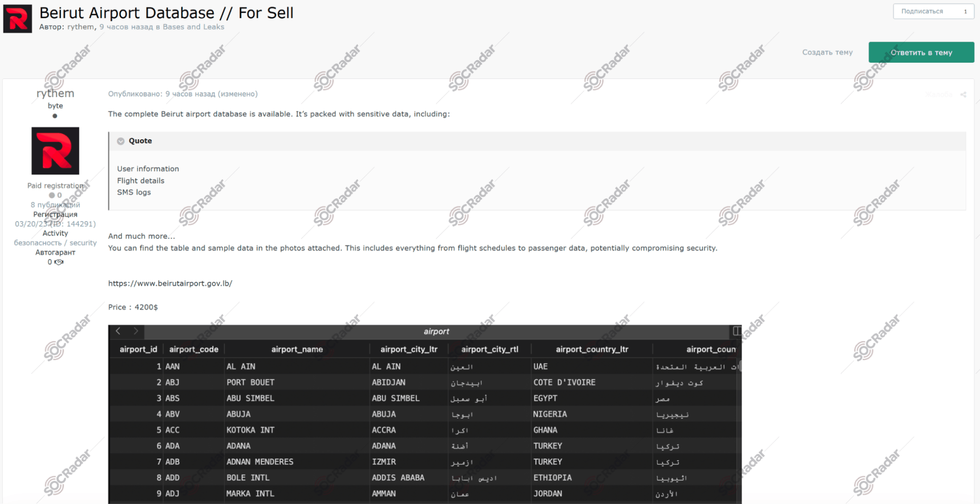Open author rythem link in the header
The image size is (980, 504).
coord(80,27)
